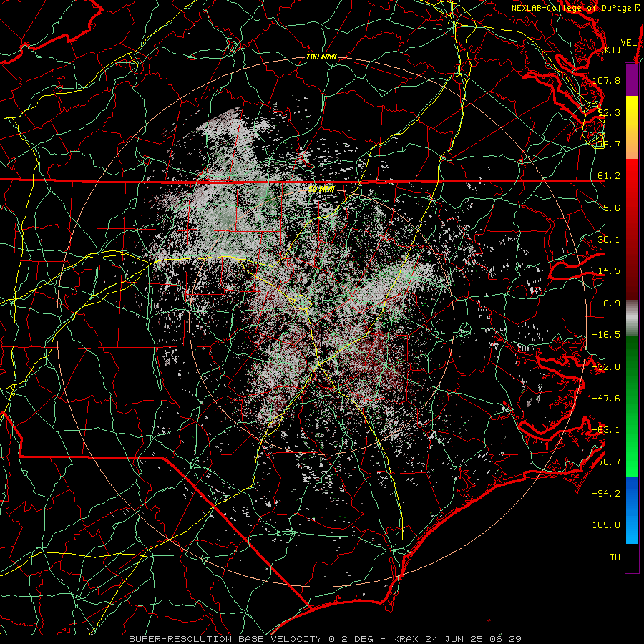Pick the gray near-zero segment of the color bar
This screenshot has width=644, height=644.
[632, 318]
